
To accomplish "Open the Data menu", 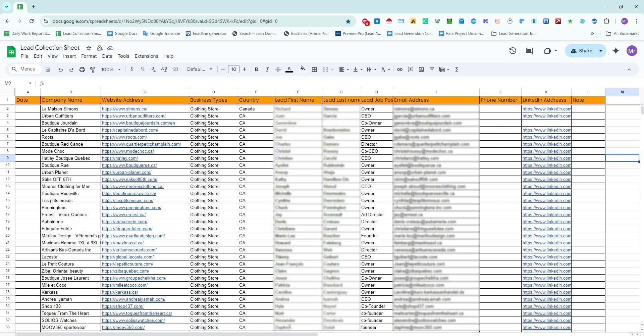I will [107, 56].
